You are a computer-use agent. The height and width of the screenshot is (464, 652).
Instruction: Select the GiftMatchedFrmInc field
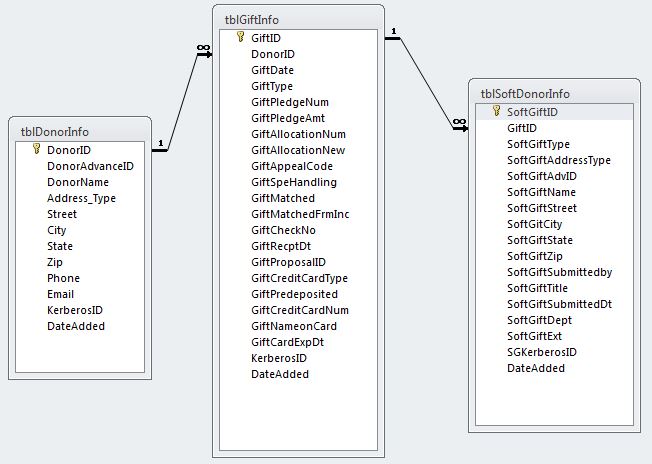pyautogui.click(x=298, y=214)
